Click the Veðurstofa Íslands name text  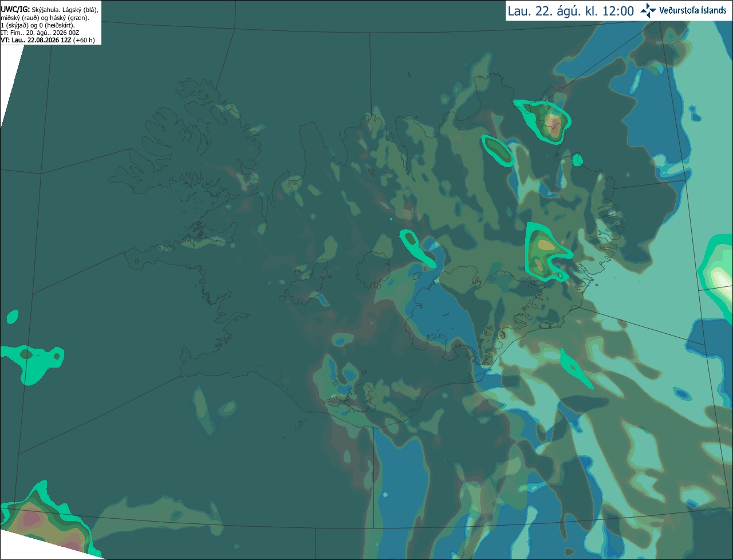pyautogui.click(x=692, y=10)
